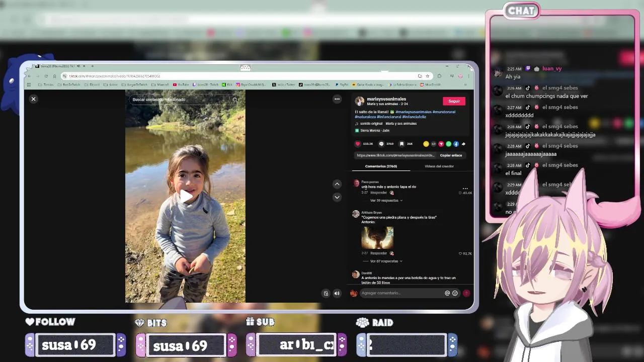Go to previous video with up chevron

click(337, 184)
